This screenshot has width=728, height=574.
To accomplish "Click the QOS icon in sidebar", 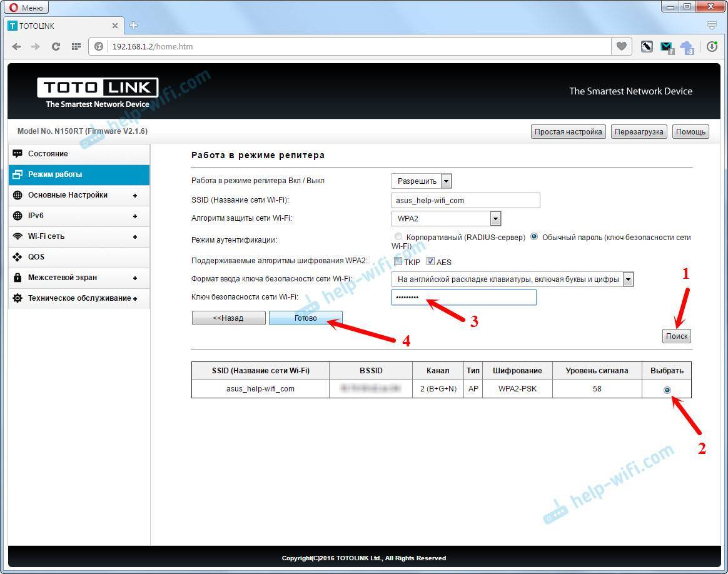I will pos(18,256).
